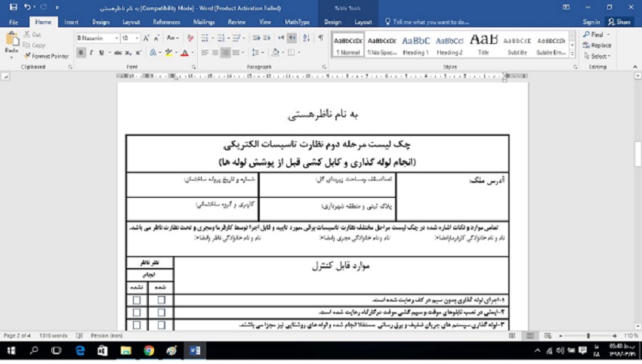Click the Sort A-Z icon
This screenshot has height=364, width=642.
point(306,38)
